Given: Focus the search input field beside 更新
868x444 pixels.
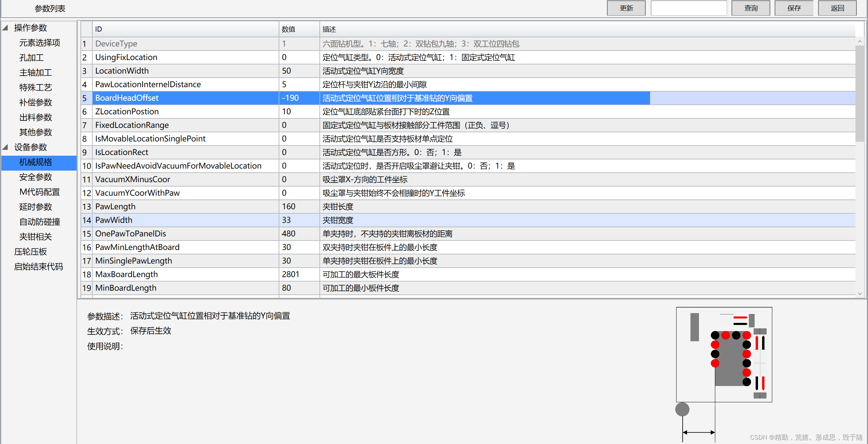Looking at the screenshot, I should (689, 8).
